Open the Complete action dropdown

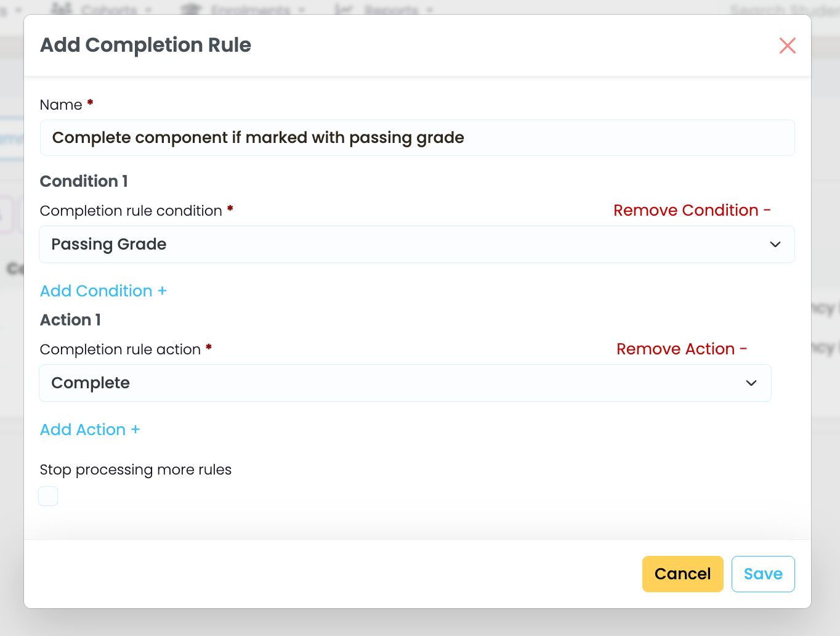pyautogui.click(x=405, y=383)
